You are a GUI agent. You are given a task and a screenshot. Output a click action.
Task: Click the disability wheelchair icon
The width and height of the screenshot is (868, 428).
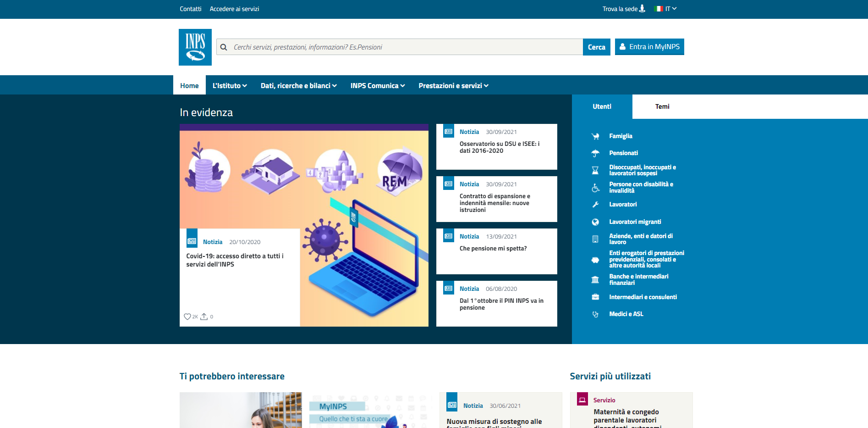click(x=595, y=188)
